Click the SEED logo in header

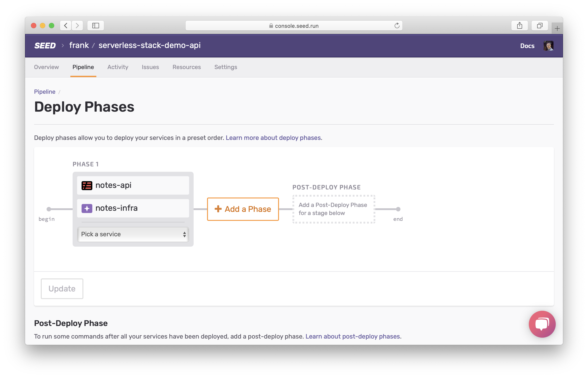coord(45,46)
